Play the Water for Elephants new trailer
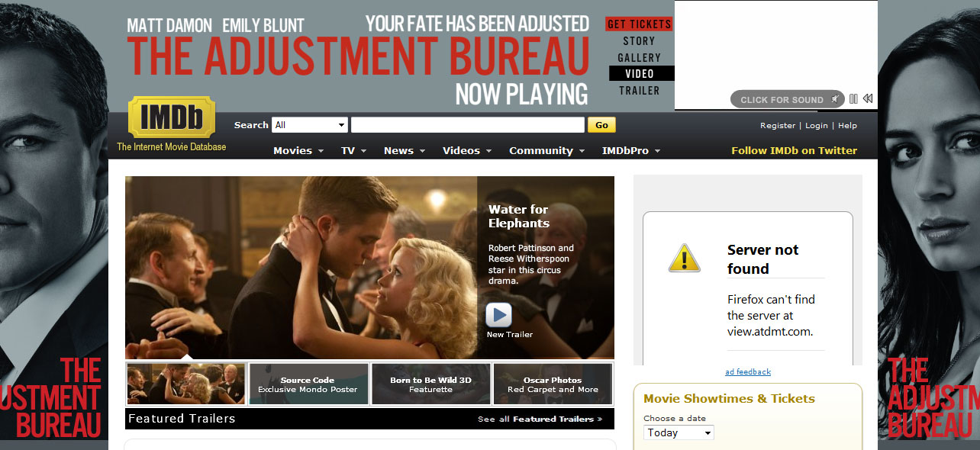The image size is (980, 450). [x=498, y=315]
